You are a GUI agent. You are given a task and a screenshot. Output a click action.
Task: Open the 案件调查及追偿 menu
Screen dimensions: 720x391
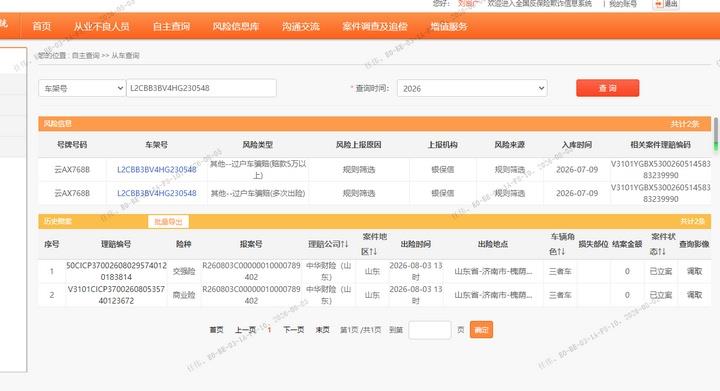[x=375, y=26]
